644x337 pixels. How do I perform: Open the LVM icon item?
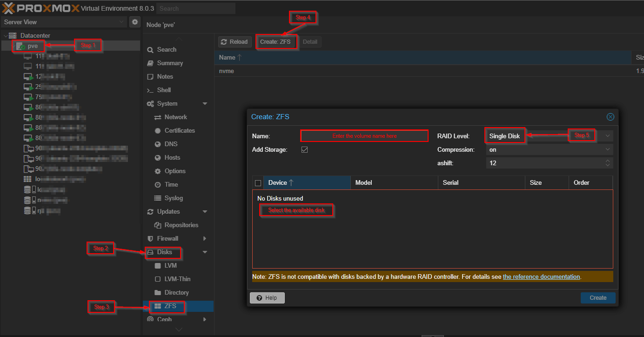(165, 265)
